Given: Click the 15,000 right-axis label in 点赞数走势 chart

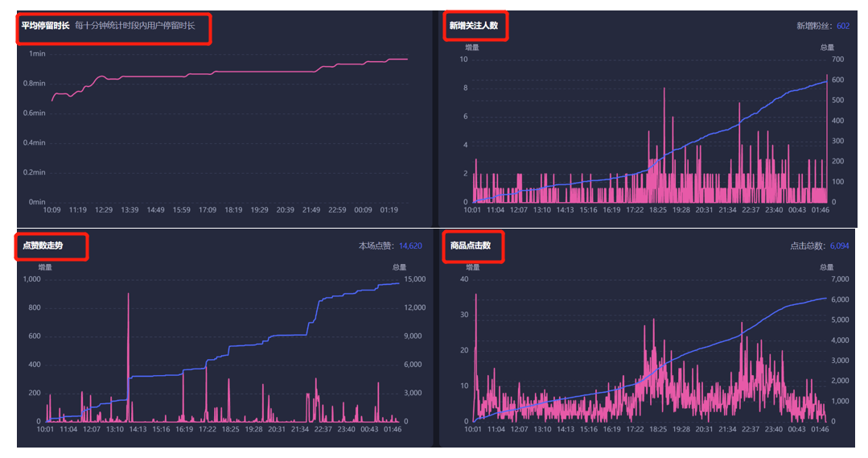Looking at the screenshot, I should [414, 279].
